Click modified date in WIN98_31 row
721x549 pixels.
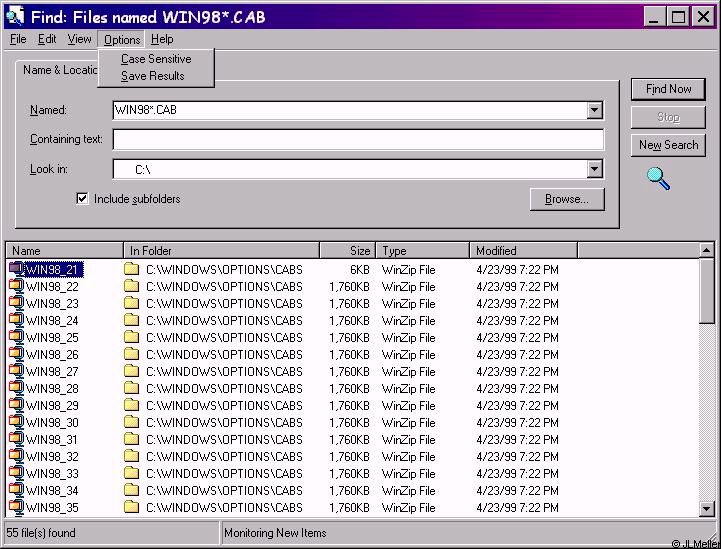[x=517, y=440]
